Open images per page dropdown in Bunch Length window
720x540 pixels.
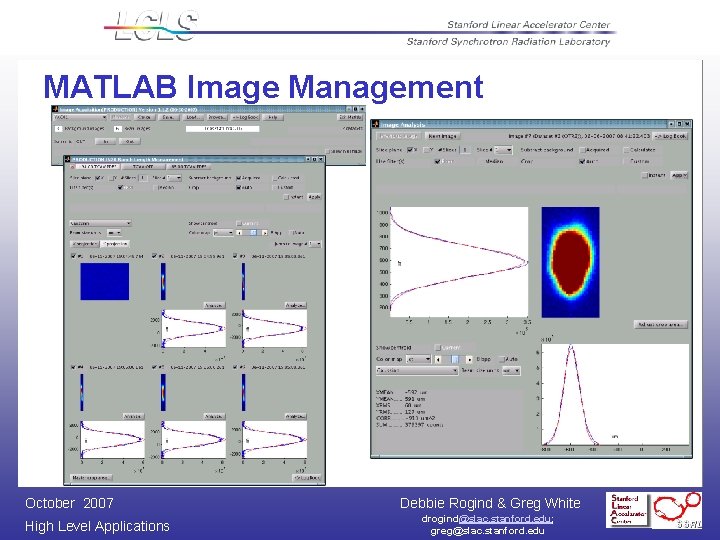coord(315,244)
